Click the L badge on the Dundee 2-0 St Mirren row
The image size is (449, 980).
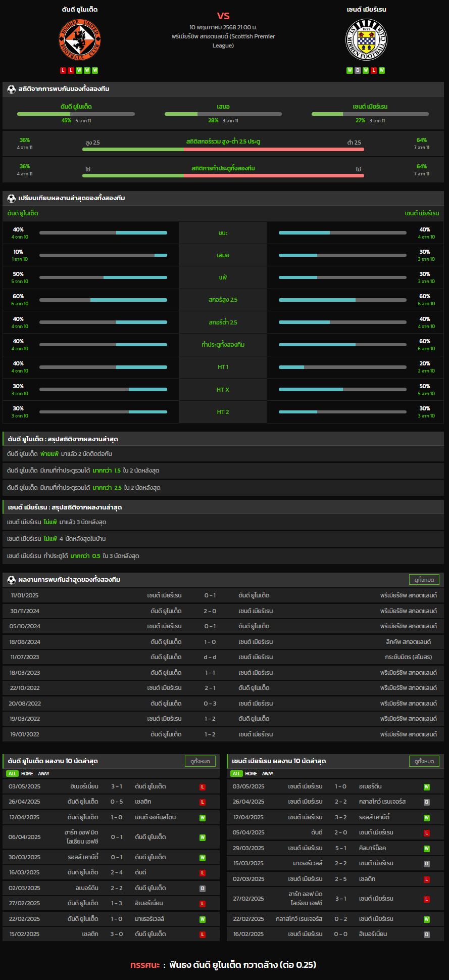[x=427, y=833]
